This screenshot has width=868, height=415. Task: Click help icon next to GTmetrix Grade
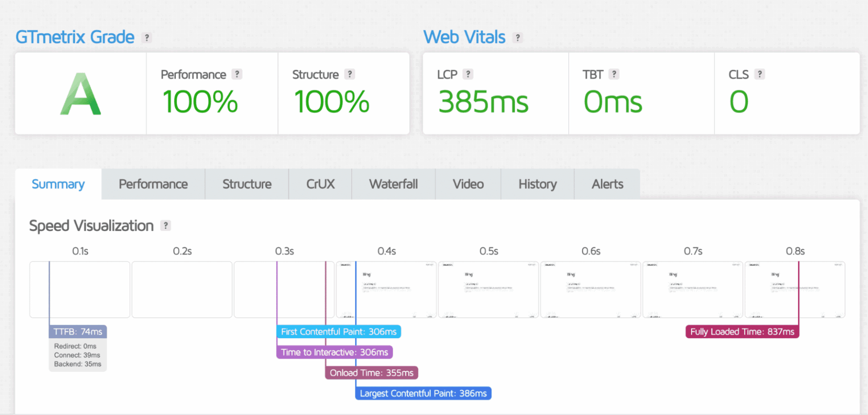coord(146,38)
